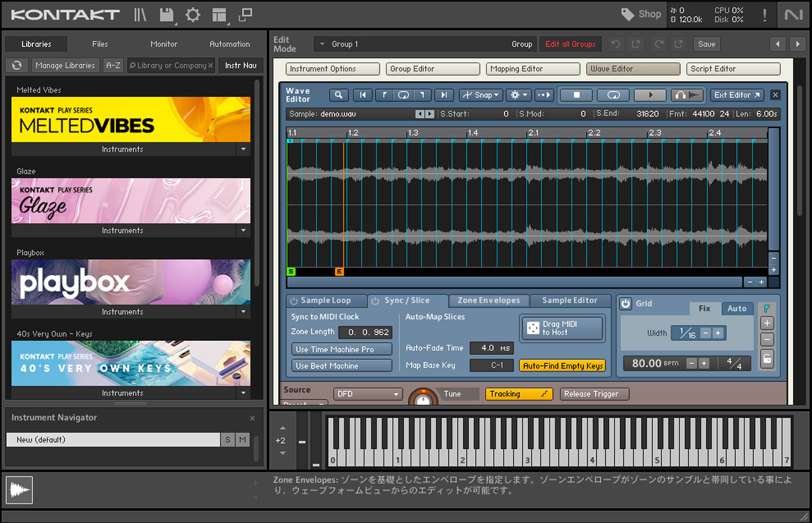Screen dimensions: 812x523
Task: Click the Tune knob
Action: 423,398
